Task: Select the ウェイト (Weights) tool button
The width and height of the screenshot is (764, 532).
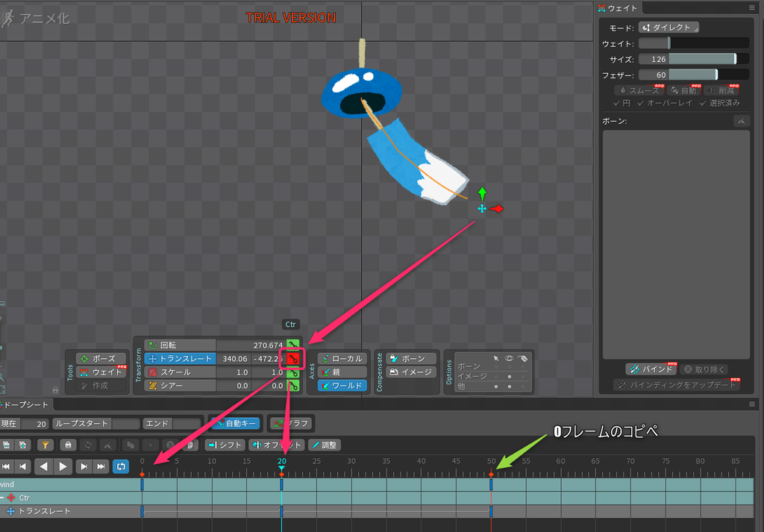Action: [x=101, y=372]
